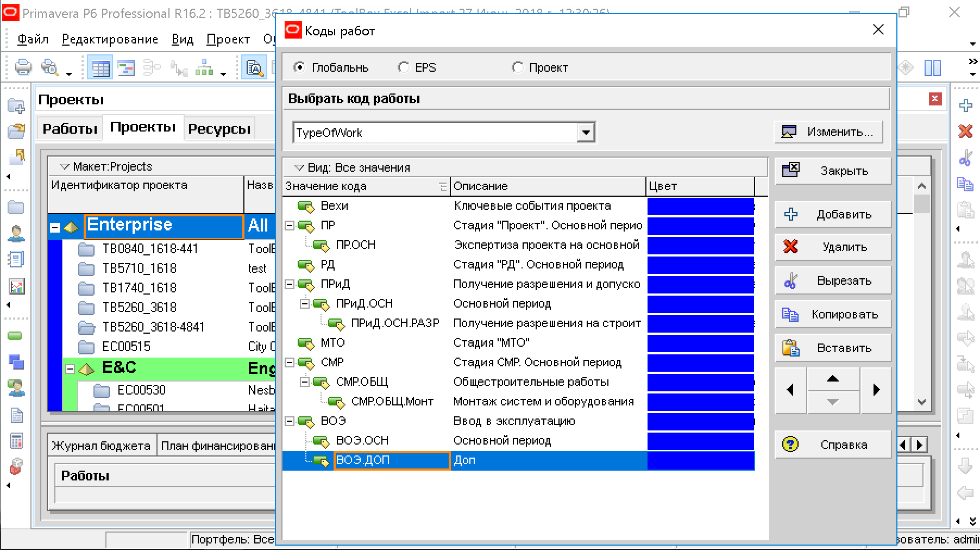The height and width of the screenshot is (550, 980).
Task: Click the code icon beside Вехи
Action: click(306, 207)
